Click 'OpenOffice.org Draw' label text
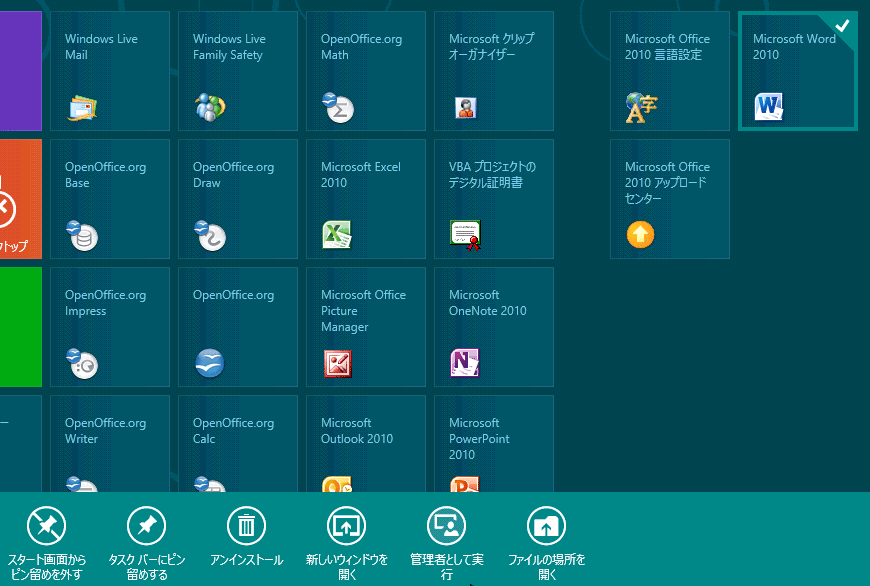Viewport: 870px width, 586px height. point(233,175)
